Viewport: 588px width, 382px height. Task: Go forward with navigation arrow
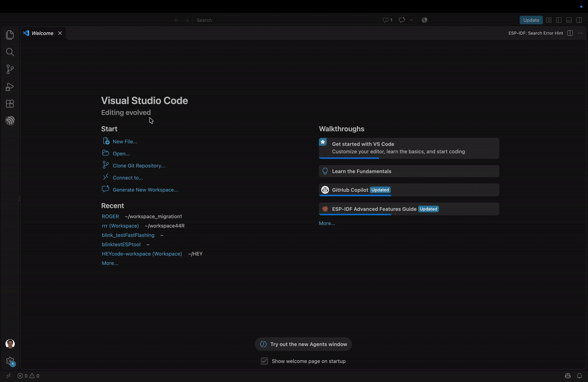[x=186, y=20]
